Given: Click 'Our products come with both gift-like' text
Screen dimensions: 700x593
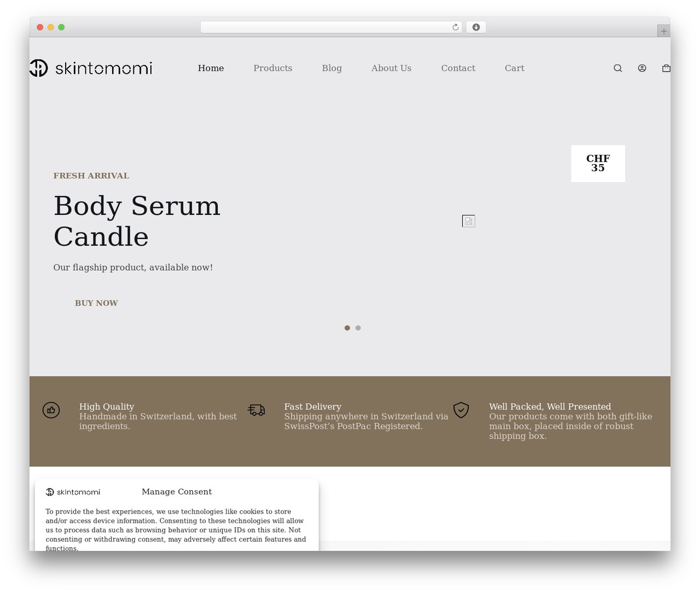Looking at the screenshot, I should click(571, 426).
